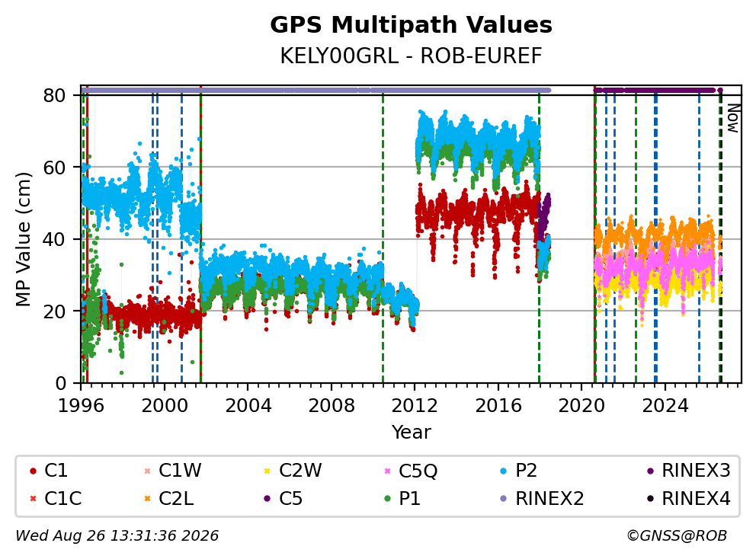Select the C1W legend marker

148,471
